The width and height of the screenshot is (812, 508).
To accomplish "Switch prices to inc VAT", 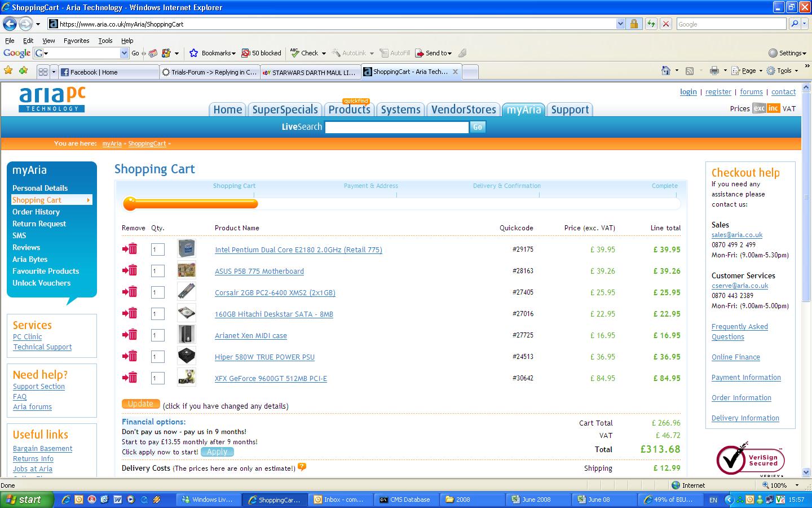I will [773, 108].
